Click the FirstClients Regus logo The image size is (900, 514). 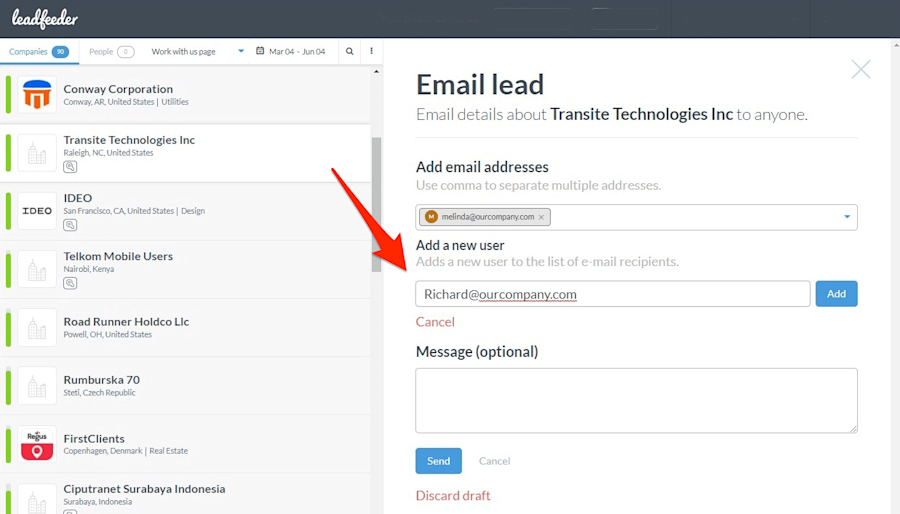pyautogui.click(x=37, y=444)
